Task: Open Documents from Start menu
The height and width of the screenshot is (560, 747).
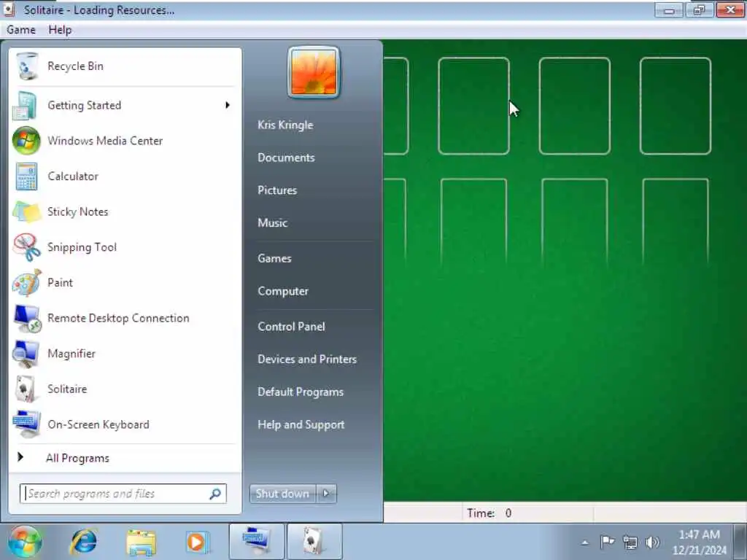Action: point(286,157)
